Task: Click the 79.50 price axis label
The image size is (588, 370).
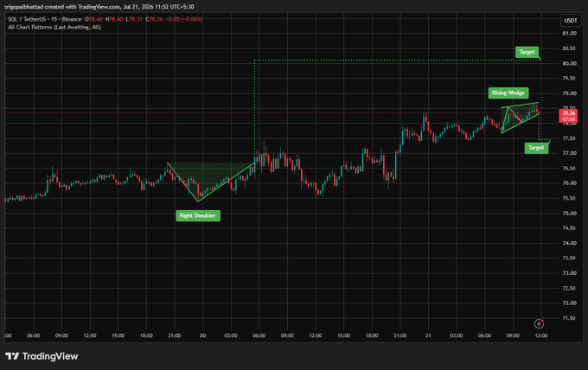Action: pos(569,79)
